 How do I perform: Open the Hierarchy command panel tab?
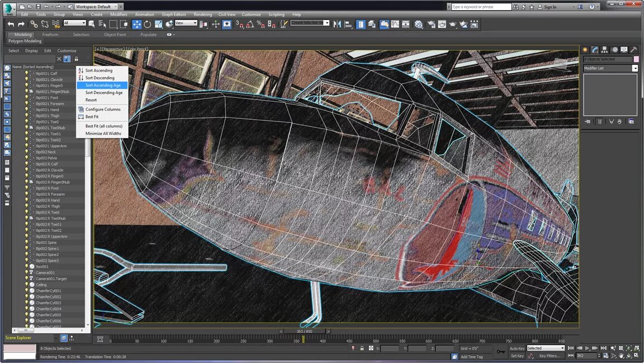point(605,50)
